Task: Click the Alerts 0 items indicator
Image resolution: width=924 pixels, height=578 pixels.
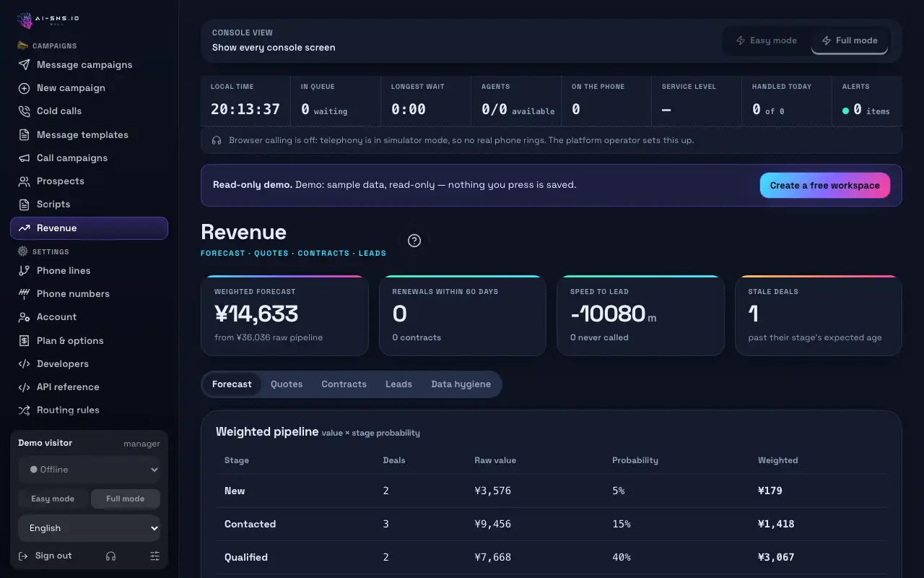Action: point(866,101)
